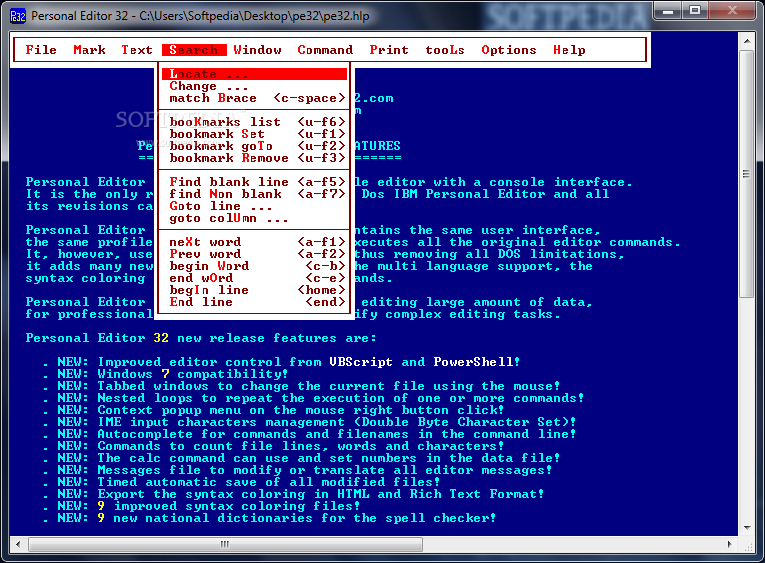This screenshot has height=563, width=765.
Task: Click the horizontal scrollbar left arrow
Action: [x=19, y=544]
